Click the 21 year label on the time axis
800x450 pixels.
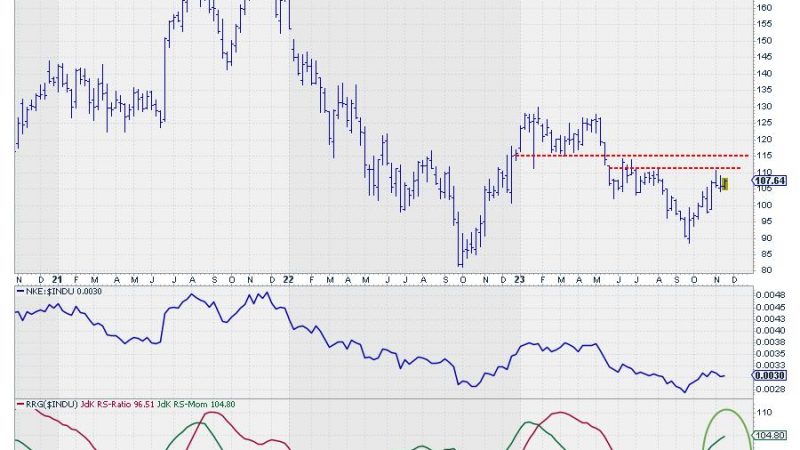click(57, 280)
